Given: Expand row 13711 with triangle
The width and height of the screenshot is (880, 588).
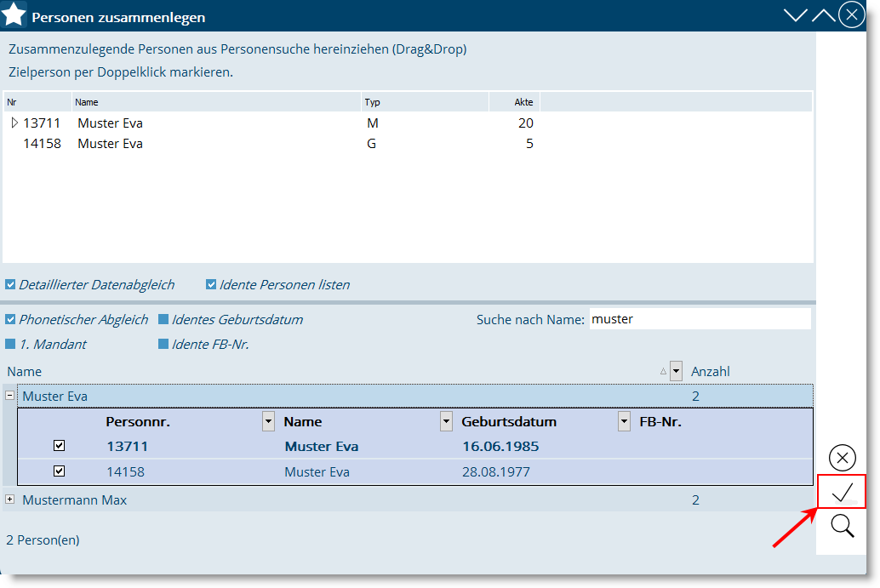Looking at the screenshot, I should click(x=14, y=123).
